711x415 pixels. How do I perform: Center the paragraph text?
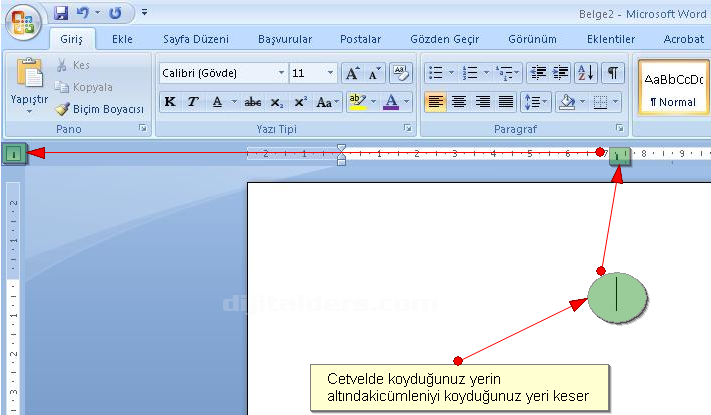pyautogui.click(x=459, y=102)
